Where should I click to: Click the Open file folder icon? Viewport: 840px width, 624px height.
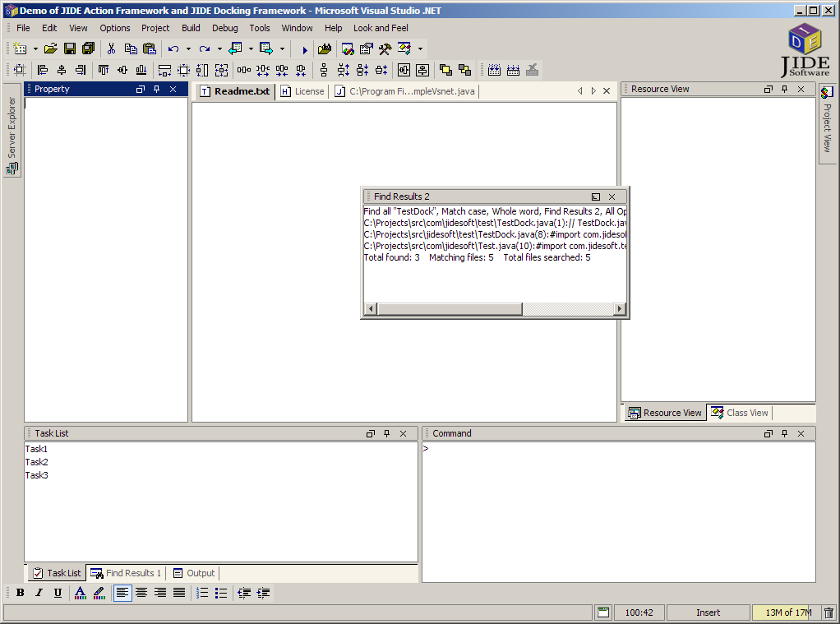tap(51, 49)
